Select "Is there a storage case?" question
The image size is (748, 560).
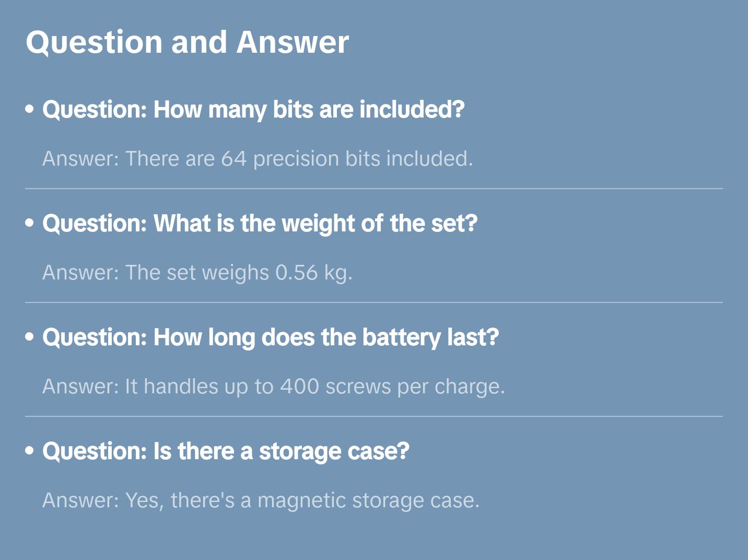point(226,451)
